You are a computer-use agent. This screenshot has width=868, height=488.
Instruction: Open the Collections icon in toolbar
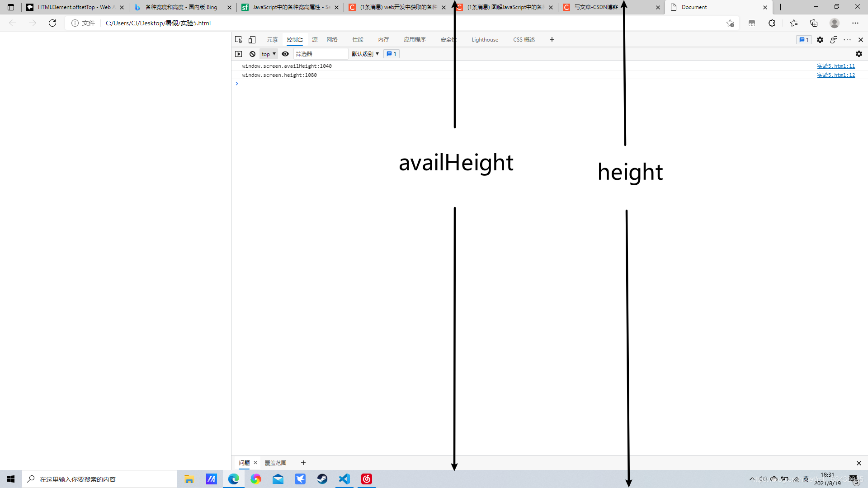(x=814, y=23)
